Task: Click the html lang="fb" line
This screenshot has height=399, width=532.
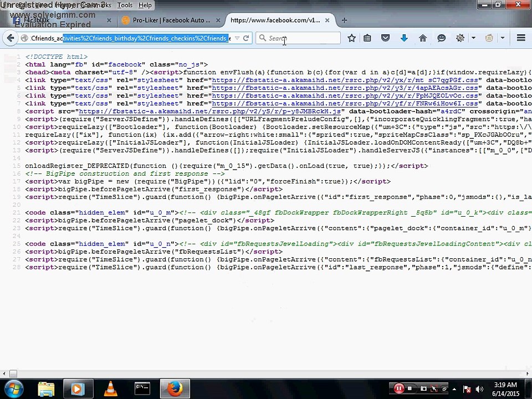Action: [x=116, y=65]
